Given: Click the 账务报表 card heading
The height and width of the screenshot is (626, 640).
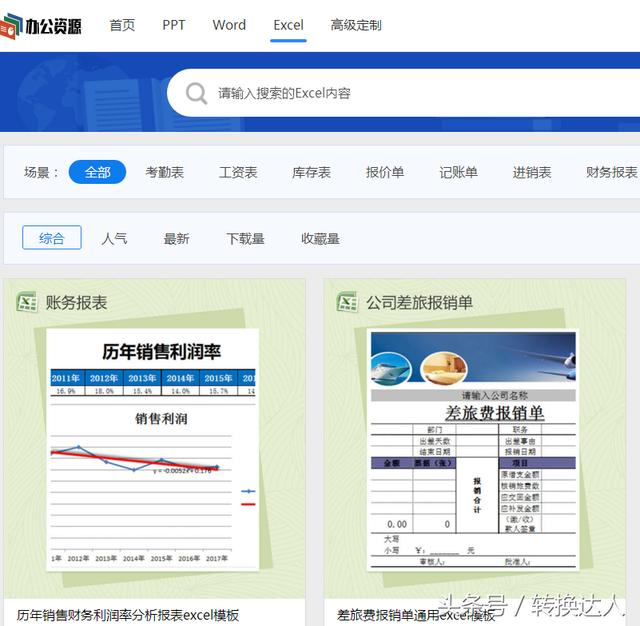Looking at the screenshot, I should (76, 303).
